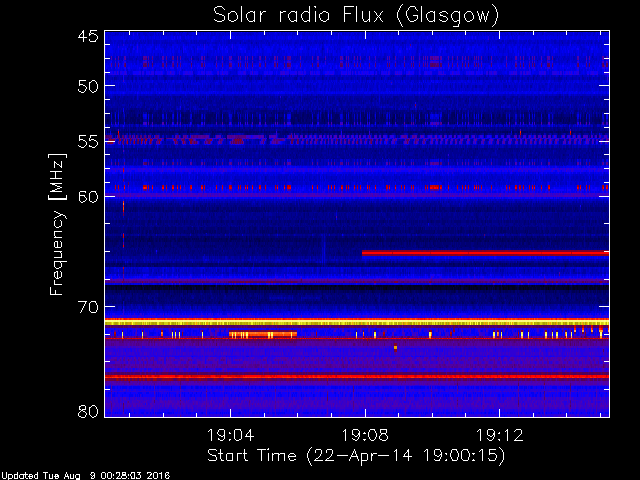This screenshot has height=480, width=640.
Task: Click the "Frequency [MHz]" vertical axis title
Action: click(57, 224)
